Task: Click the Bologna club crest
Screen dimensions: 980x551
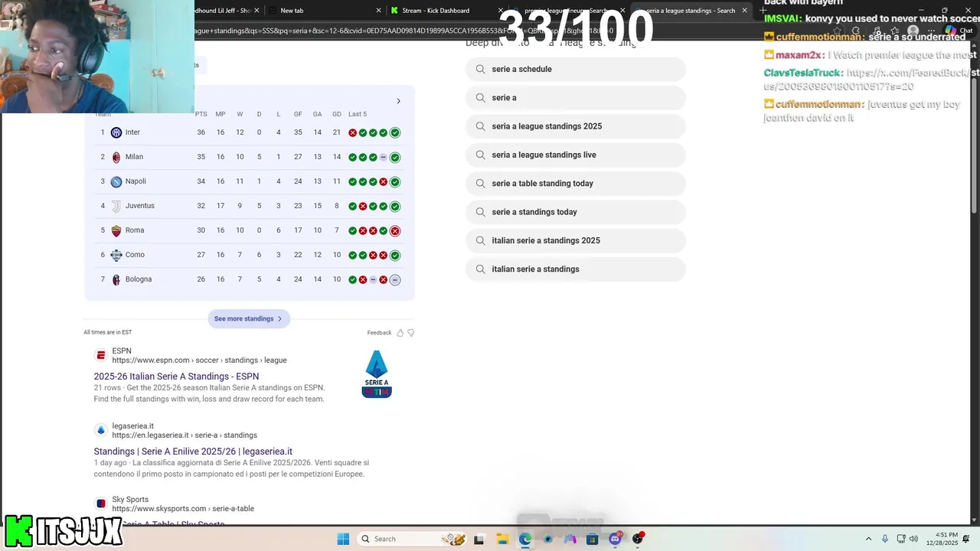Action: coord(116,279)
